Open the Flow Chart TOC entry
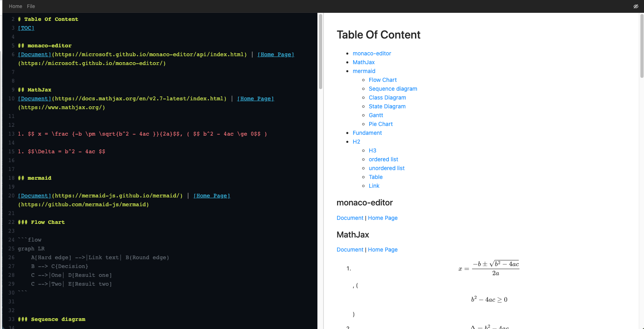This screenshot has height=329, width=644. (382, 79)
